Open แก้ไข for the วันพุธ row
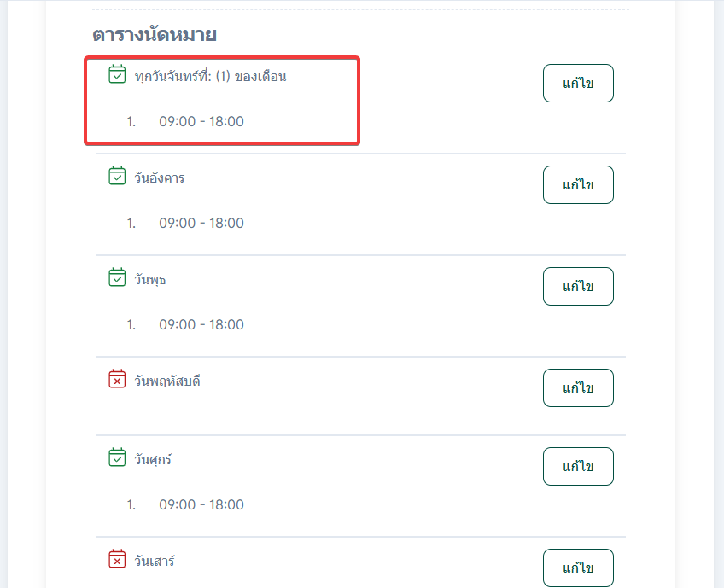724x588 pixels. (x=578, y=286)
